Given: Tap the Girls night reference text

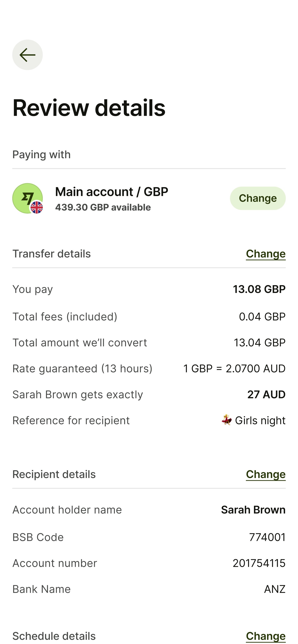Looking at the screenshot, I should click(x=260, y=421).
